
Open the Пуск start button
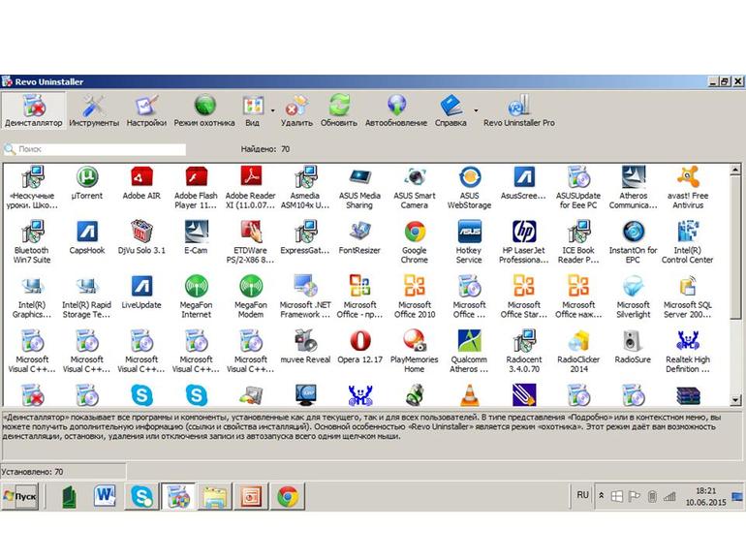coord(20,496)
